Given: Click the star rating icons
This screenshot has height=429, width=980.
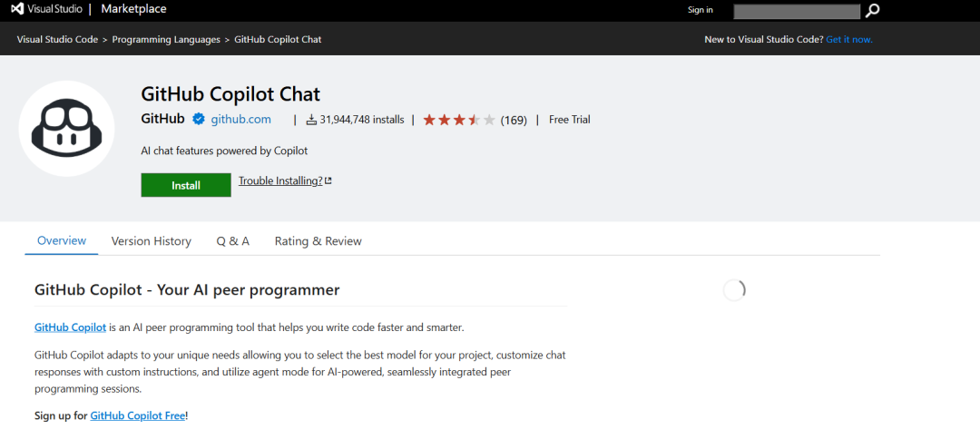Looking at the screenshot, I should [459, 120].
